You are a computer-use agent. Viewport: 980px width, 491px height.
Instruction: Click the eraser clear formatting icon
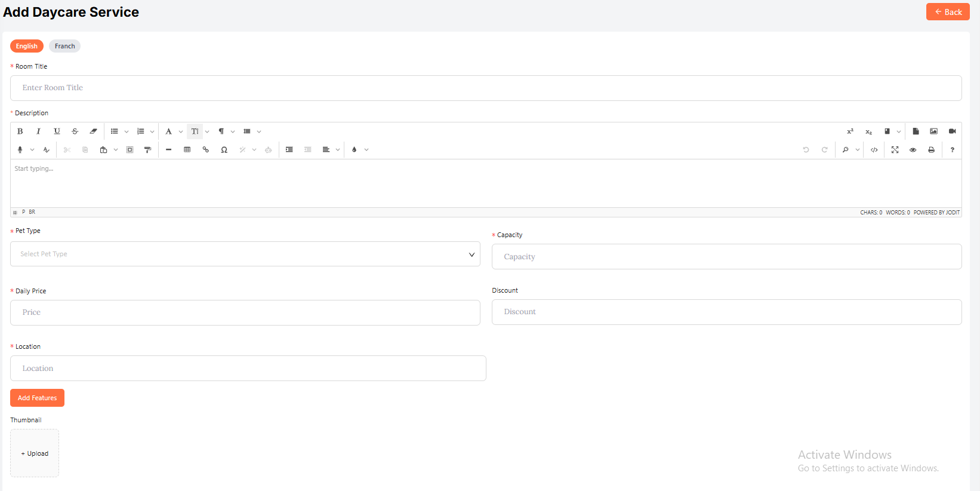click(x=93, y=131)
